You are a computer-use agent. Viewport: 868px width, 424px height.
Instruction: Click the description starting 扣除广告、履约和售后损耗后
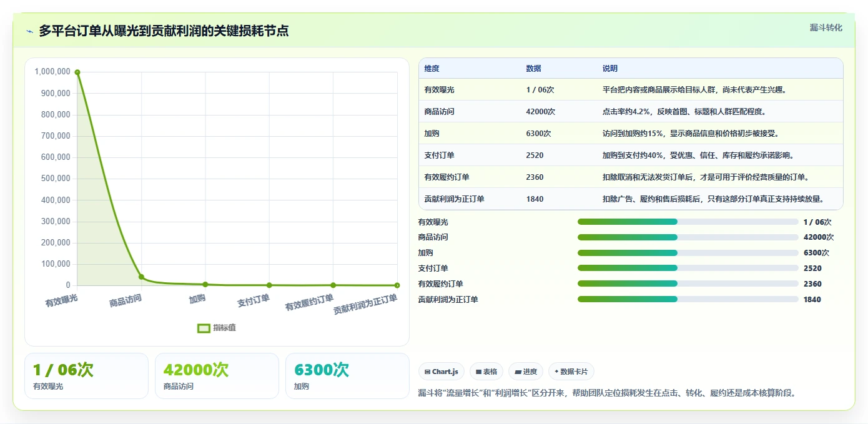click(x=714, y=199)
